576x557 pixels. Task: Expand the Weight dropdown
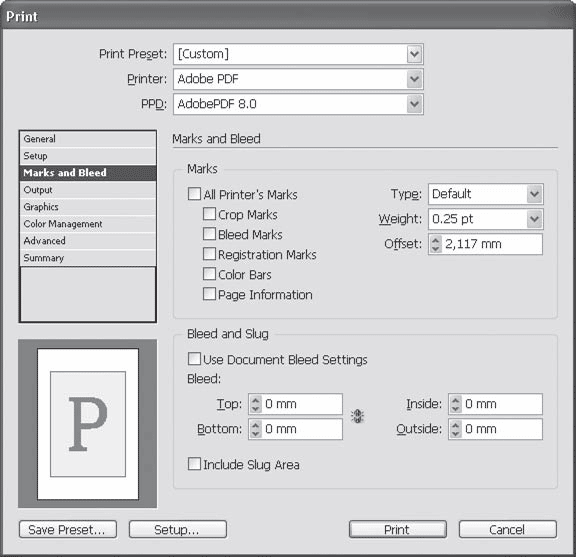(486, 219)
